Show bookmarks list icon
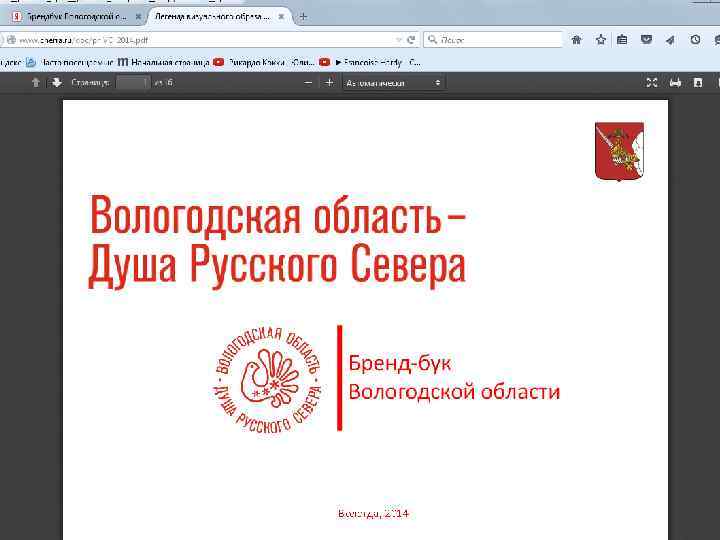720x540 pixels. coord(622,40)
